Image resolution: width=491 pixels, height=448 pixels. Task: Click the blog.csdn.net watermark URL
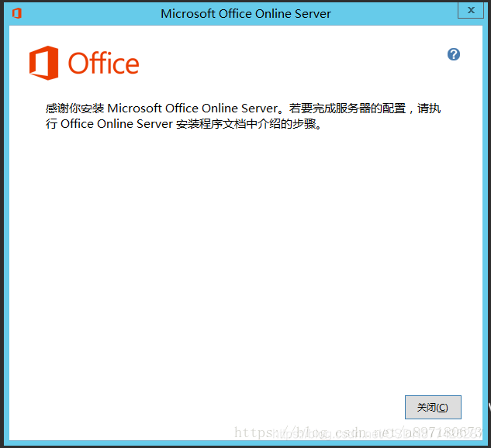coord(357,433)
